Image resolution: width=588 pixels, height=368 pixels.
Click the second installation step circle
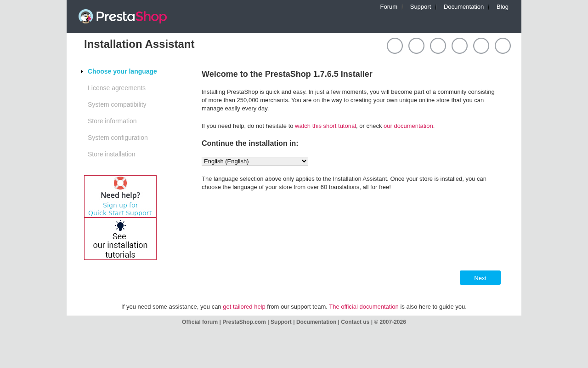416,46
